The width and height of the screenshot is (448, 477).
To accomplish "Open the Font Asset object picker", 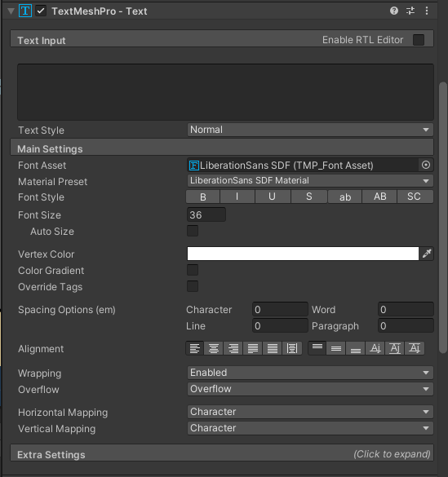I will click(x=426, y=165).
